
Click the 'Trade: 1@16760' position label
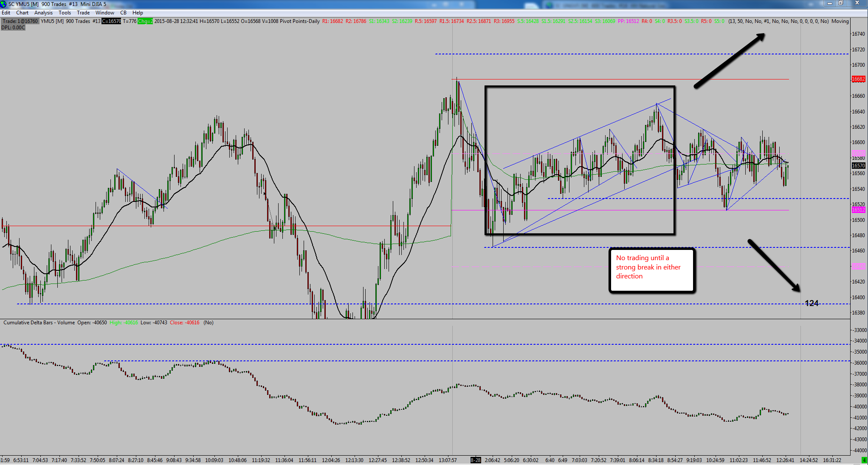click(20, 21)
